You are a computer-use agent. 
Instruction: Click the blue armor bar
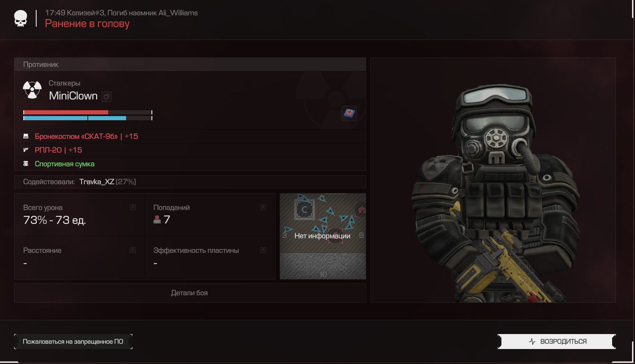[x=88, y=118]
